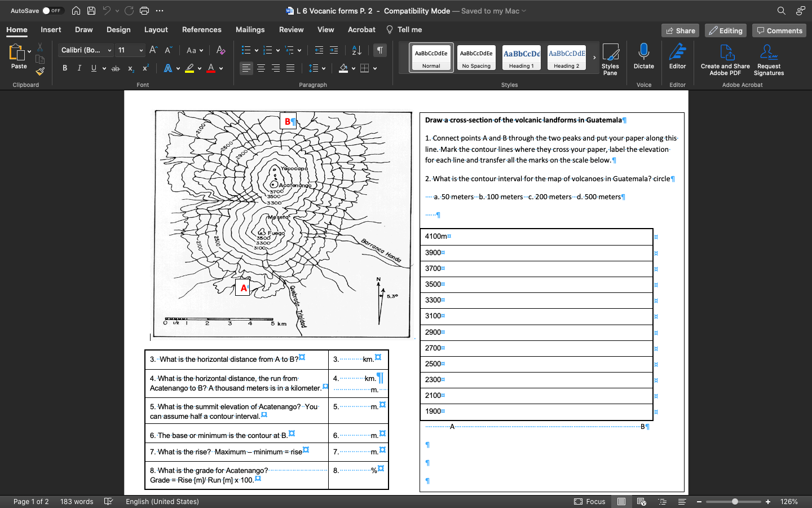Image resolution: width=812 pixels, height=508 pixels.
Task: Open the Comments panel
Action: (x=779, y=30)
